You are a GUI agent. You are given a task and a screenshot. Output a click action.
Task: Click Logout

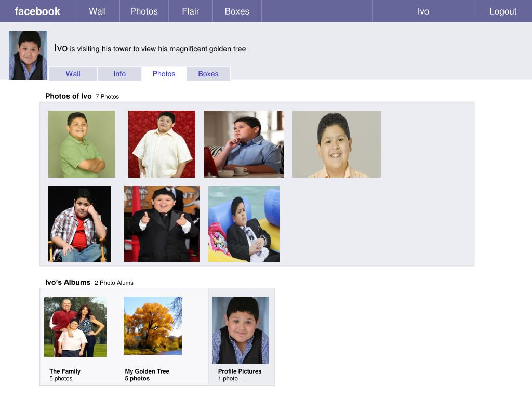503,11
